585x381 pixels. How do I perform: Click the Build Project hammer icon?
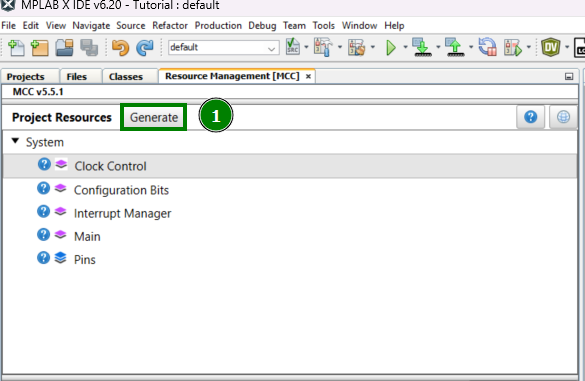tap(323, 47)
